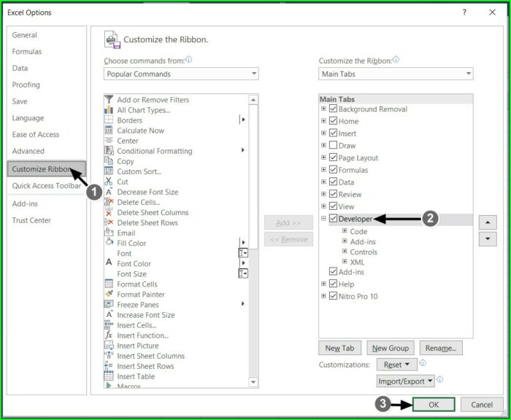This screenshot has height=420, width=511.
Task: Move selected tab down with arrow button
Action: pos(488,239)
